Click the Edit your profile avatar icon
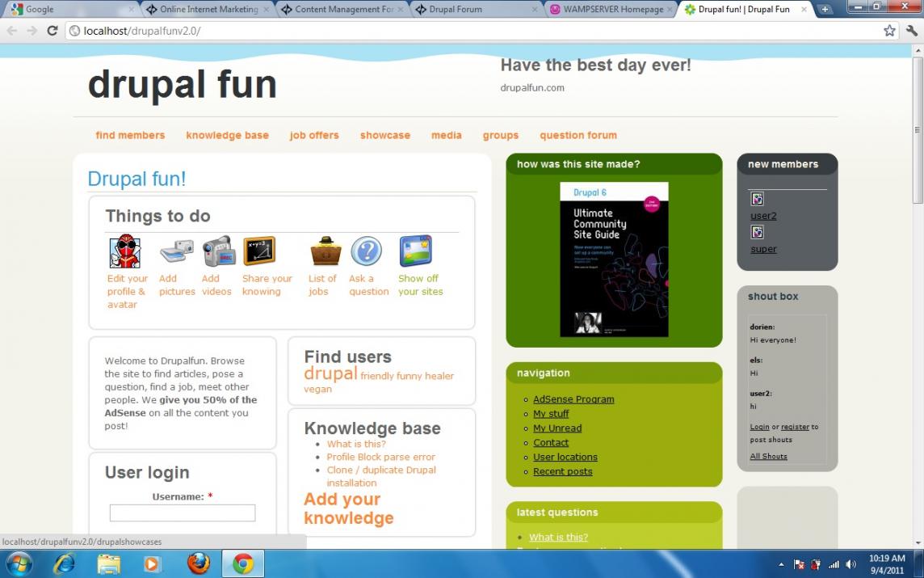Screen dimensions: 924x578 coord(125,251)
